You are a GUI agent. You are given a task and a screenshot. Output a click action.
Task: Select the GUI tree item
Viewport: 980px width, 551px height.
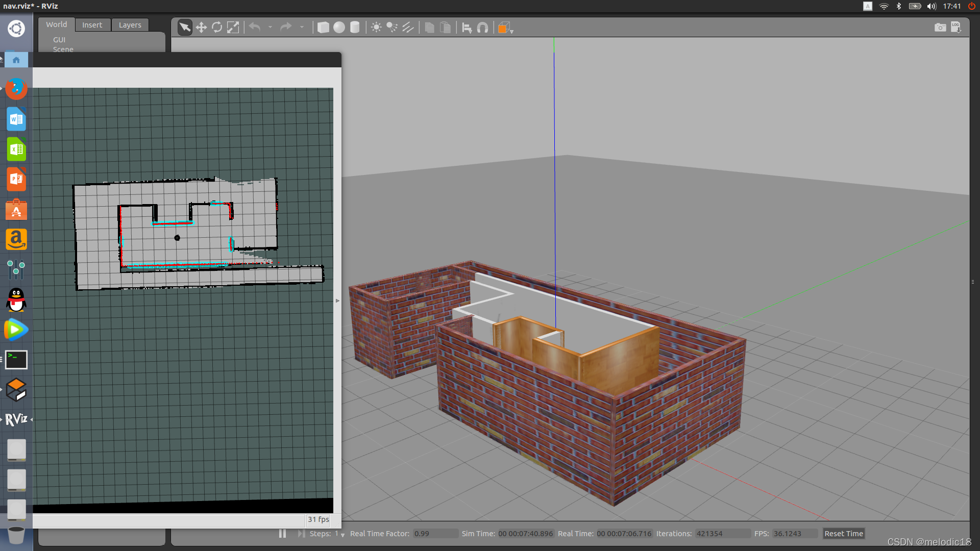point(59,39)
